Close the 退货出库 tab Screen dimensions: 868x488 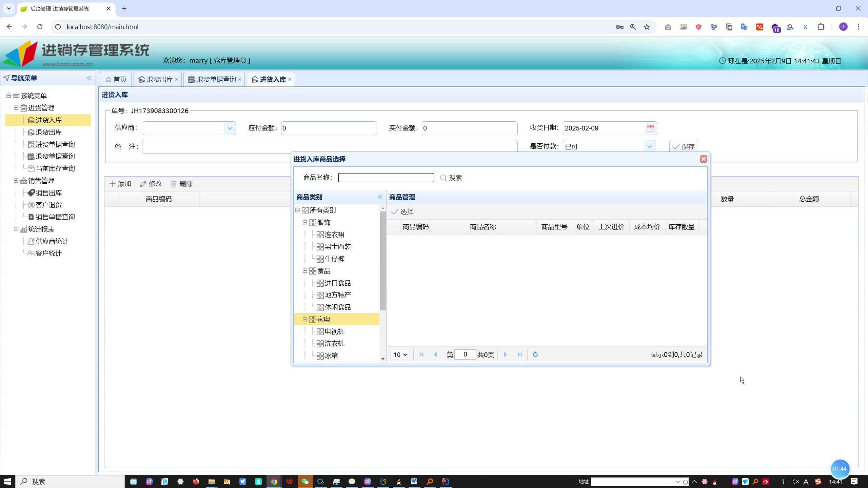point(177,79)
